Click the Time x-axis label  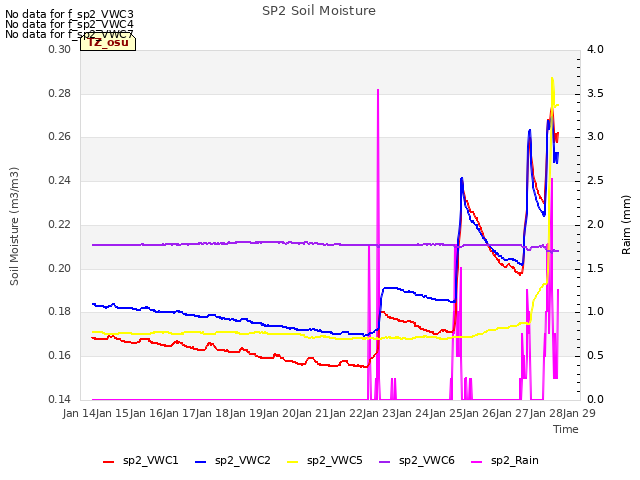click(566, 429)
